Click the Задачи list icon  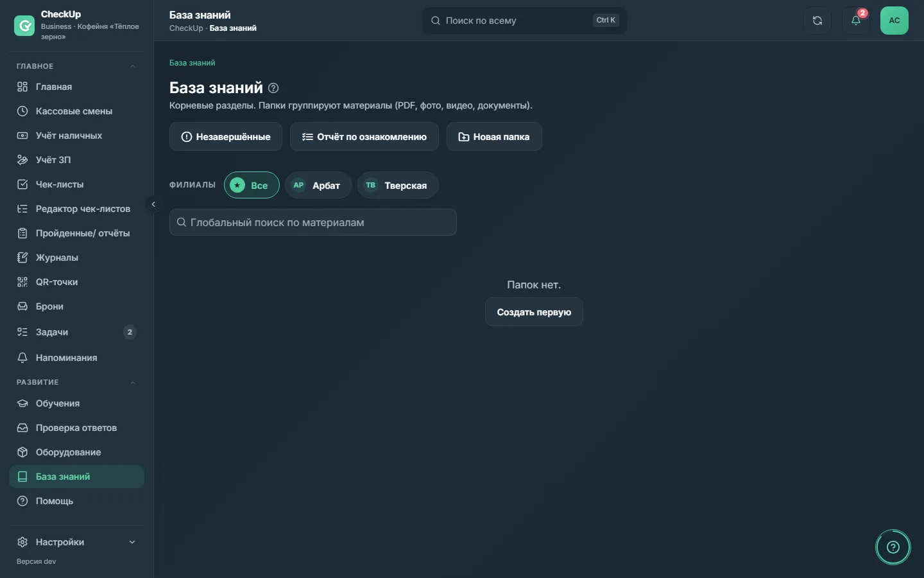[22, 332]
